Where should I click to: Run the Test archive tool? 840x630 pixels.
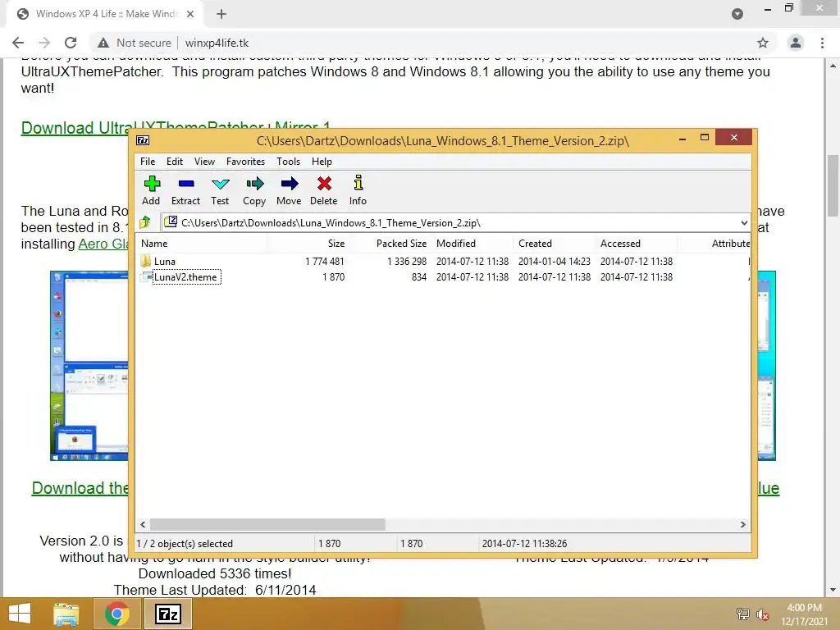click(220, 185)
